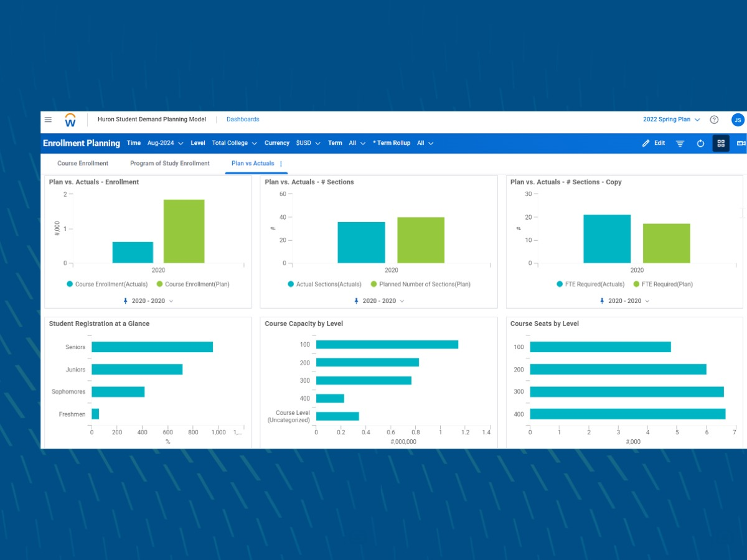Open the Dashboards link
This screenshot has width=747, height=560.
pyautogui.click(x=242, y=119)
